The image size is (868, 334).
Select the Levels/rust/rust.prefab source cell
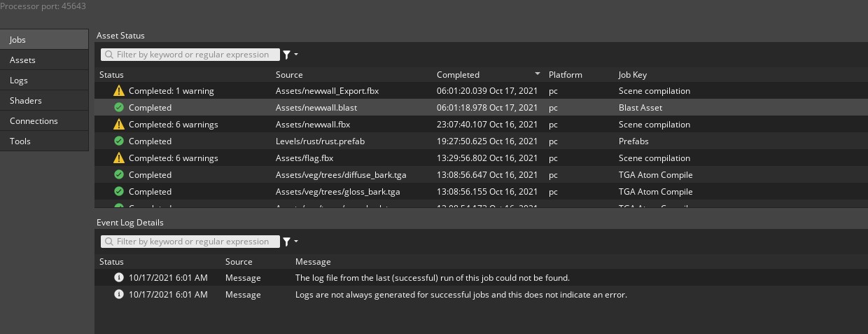(x=320, y=141)
